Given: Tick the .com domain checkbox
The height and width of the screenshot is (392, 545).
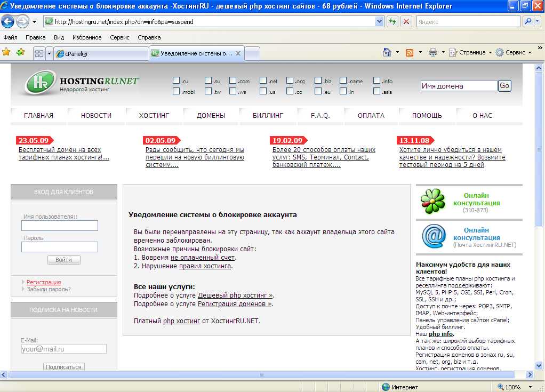Looking at the screenshot, I should click(233, 81).
